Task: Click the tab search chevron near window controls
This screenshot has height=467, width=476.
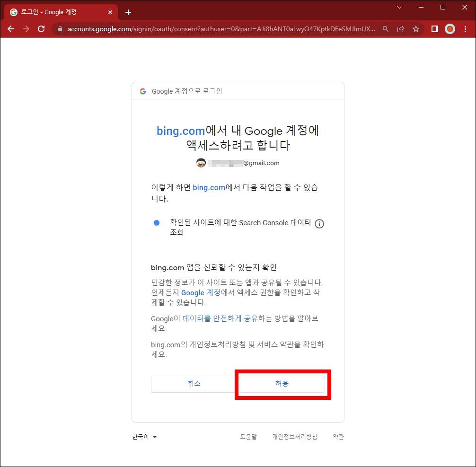Action: (x=398, y=8)
